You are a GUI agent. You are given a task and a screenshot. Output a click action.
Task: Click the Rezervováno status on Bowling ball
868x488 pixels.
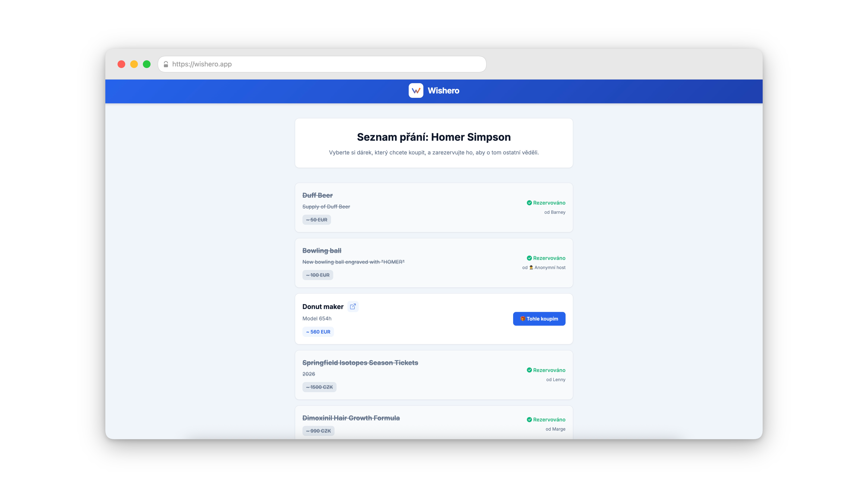click(549, 258)
